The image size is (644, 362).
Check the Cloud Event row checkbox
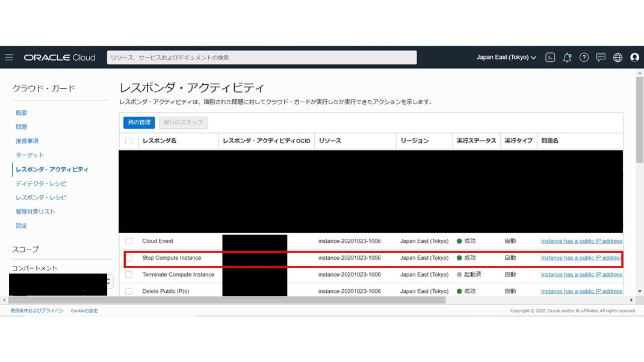pyautogui.click(x=129, y=241)
